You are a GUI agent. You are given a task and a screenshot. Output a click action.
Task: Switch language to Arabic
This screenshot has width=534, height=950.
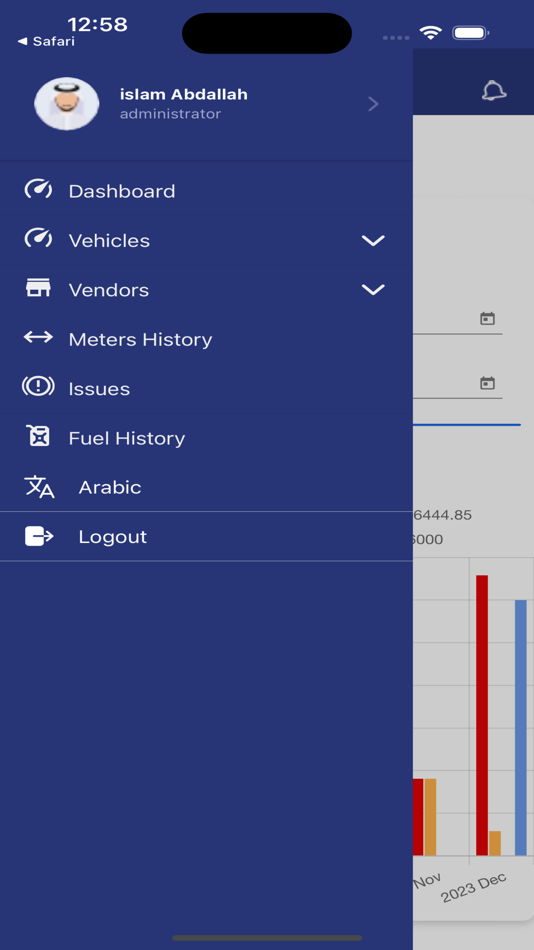click(x=206, y=487)
